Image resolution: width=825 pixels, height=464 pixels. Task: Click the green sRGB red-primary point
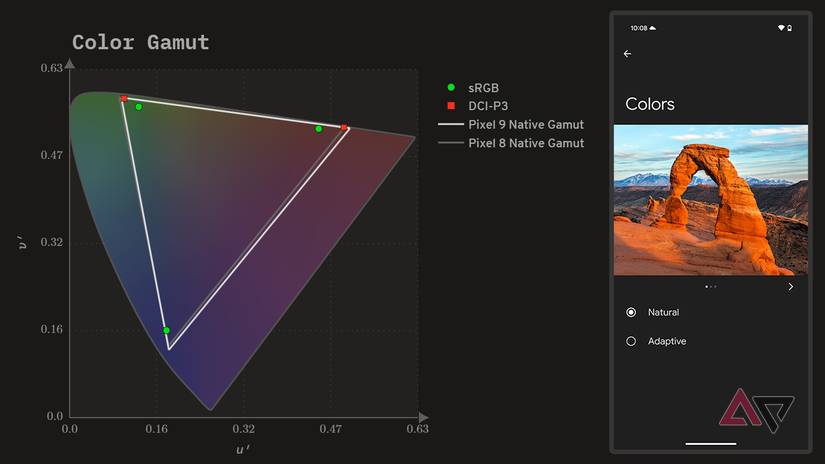[x=318, y=129]
